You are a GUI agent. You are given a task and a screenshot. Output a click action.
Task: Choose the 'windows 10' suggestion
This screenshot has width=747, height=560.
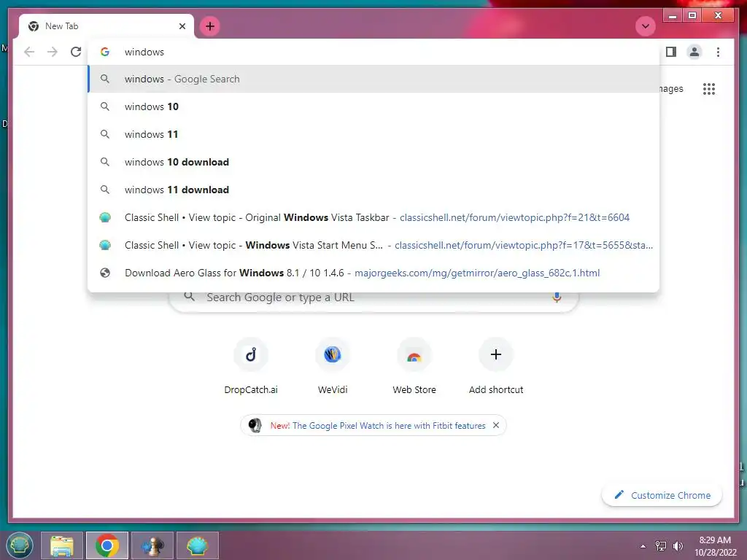click(x=374, y=106)
